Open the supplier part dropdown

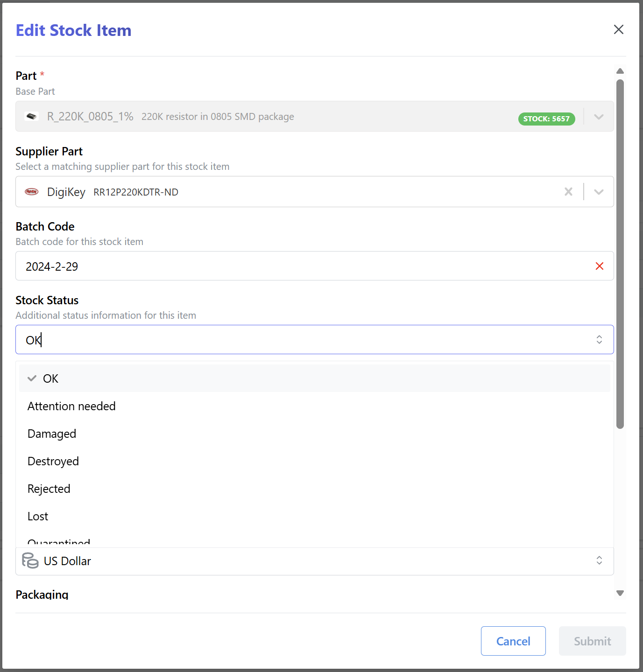click(598, 192)
